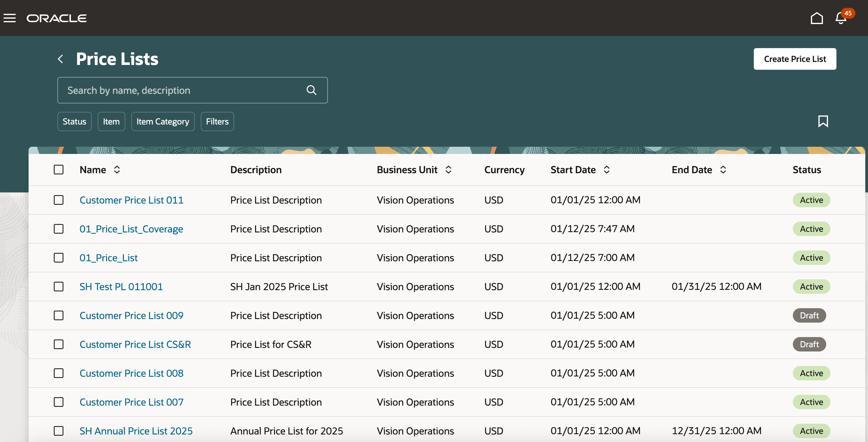Sort table by End Date column

point(723,170)
